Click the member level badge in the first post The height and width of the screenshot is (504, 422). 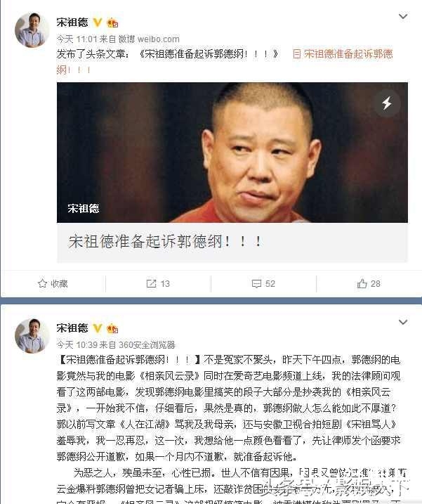coord(112,22)
